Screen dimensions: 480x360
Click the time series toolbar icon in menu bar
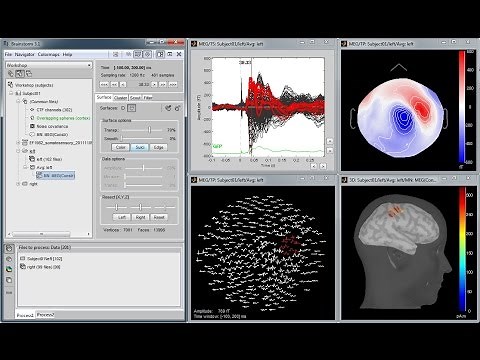(129, 54)
